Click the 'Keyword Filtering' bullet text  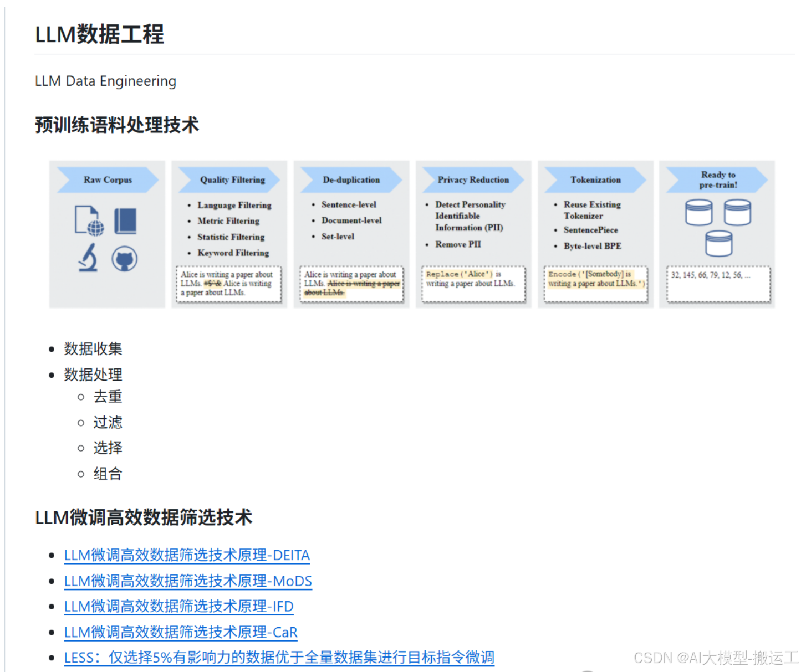click(233, 253)
